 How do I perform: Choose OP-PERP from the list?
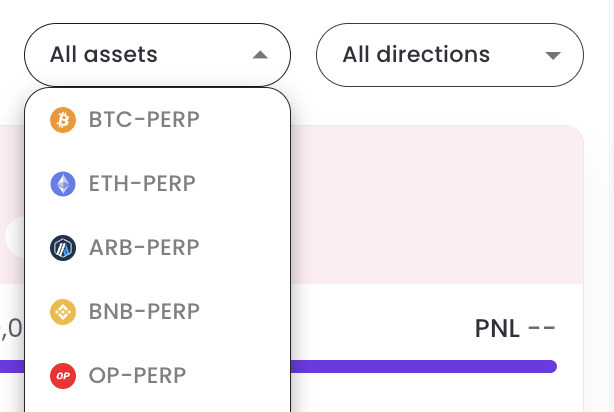[138, 376]
